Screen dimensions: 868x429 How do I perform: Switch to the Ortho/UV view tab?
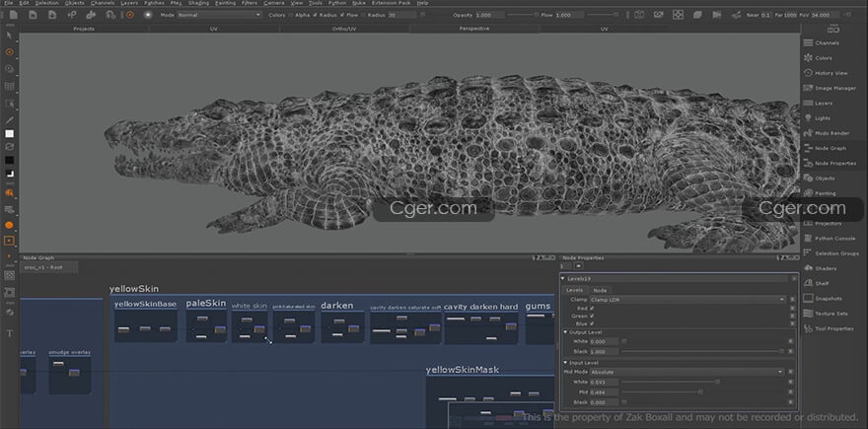point(344,29)
